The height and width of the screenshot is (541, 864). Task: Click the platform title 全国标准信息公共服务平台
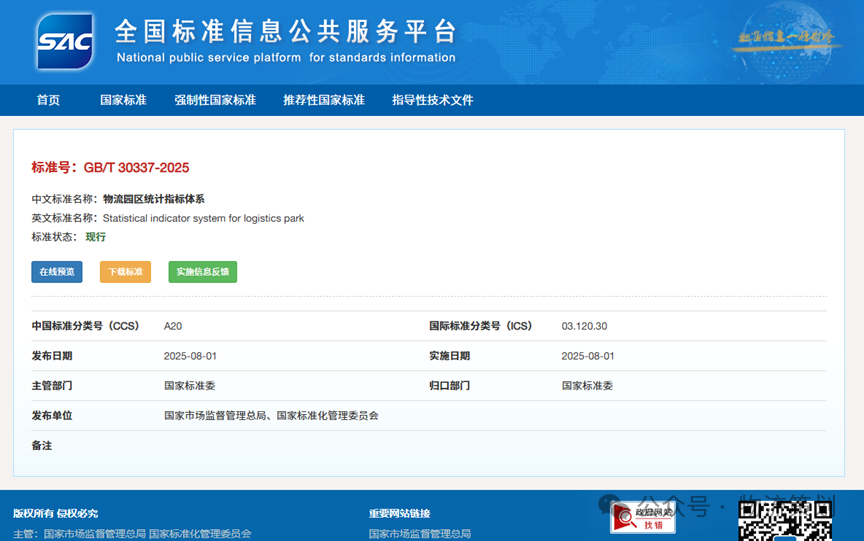coord(285,31)
